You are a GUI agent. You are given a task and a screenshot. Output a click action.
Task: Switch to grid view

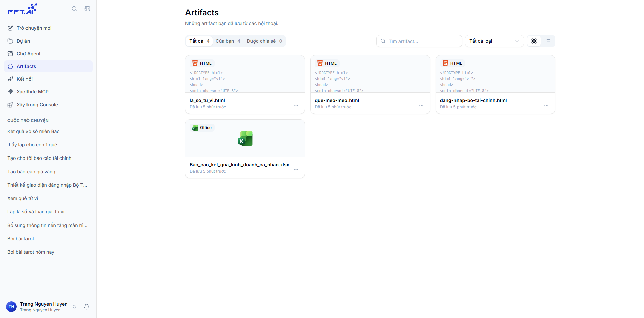pos(534,41)
